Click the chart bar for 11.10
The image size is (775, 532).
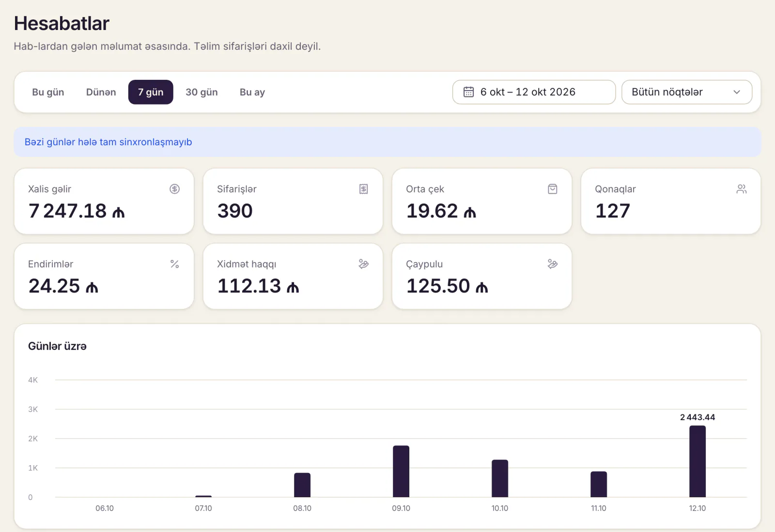click(599, 484)
